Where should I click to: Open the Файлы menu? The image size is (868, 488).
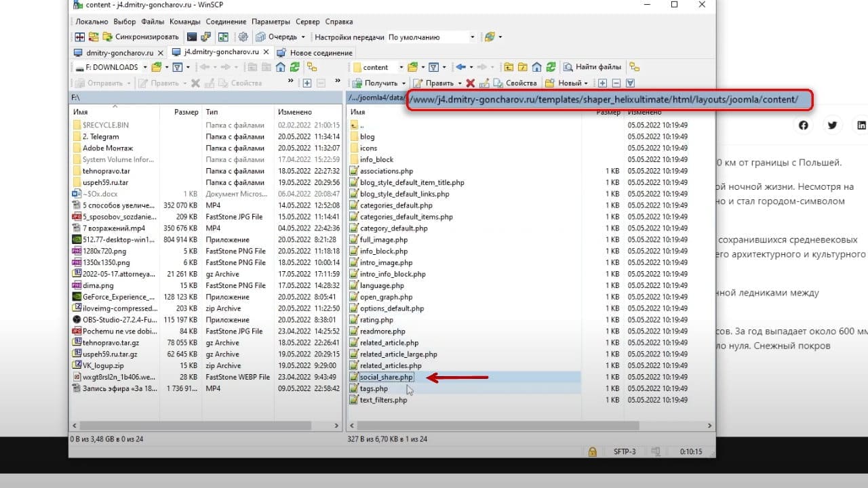(x=153, y=22)
